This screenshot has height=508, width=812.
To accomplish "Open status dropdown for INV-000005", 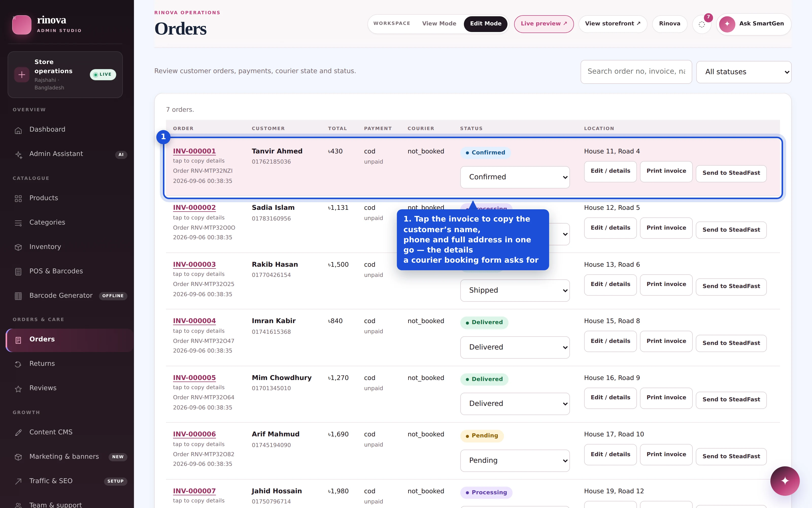I will [x=515, y=404].
